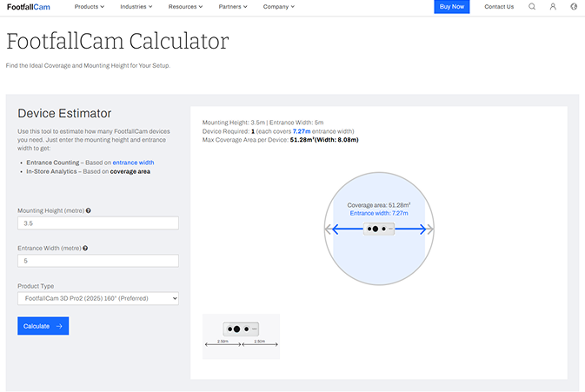Click the 'coverage area' bold text

[130, 171]
